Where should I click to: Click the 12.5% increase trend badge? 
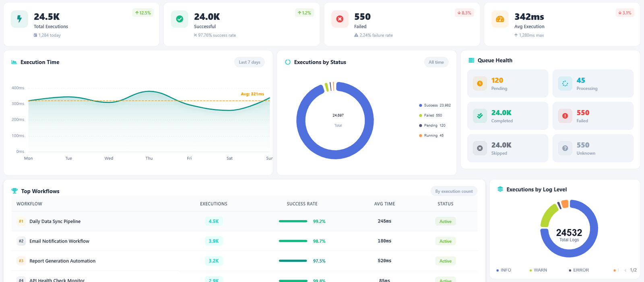[x=143, y=13]
